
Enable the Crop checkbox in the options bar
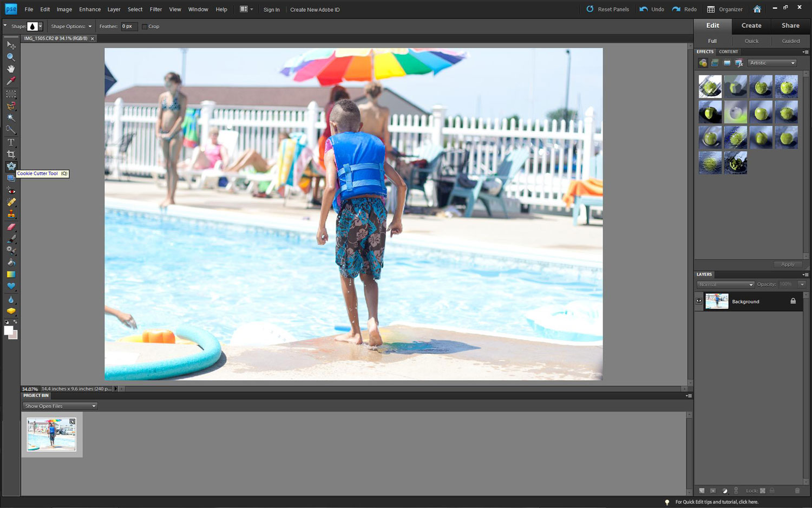coord(144,26)
